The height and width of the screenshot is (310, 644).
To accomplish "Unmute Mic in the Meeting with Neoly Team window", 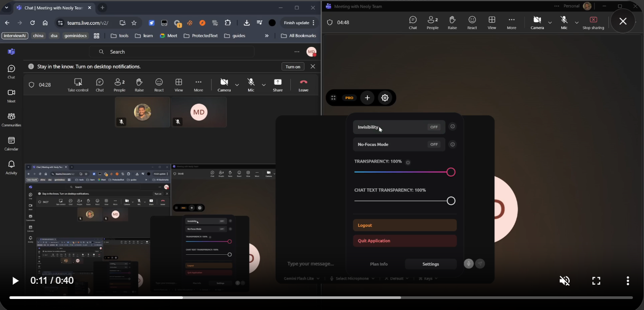I will click(564, 23).
